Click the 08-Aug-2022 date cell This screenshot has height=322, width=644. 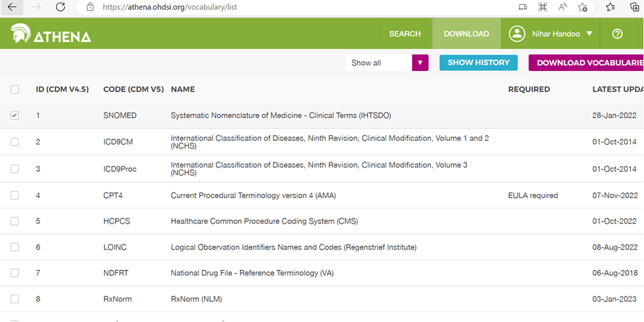tap(615, 247)
